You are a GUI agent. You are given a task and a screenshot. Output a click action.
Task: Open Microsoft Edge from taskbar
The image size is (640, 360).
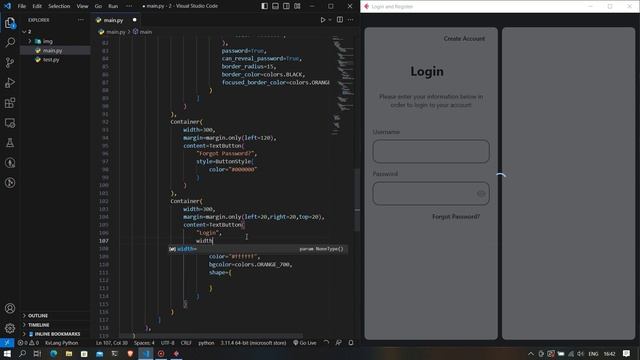[x=53, y=353]
